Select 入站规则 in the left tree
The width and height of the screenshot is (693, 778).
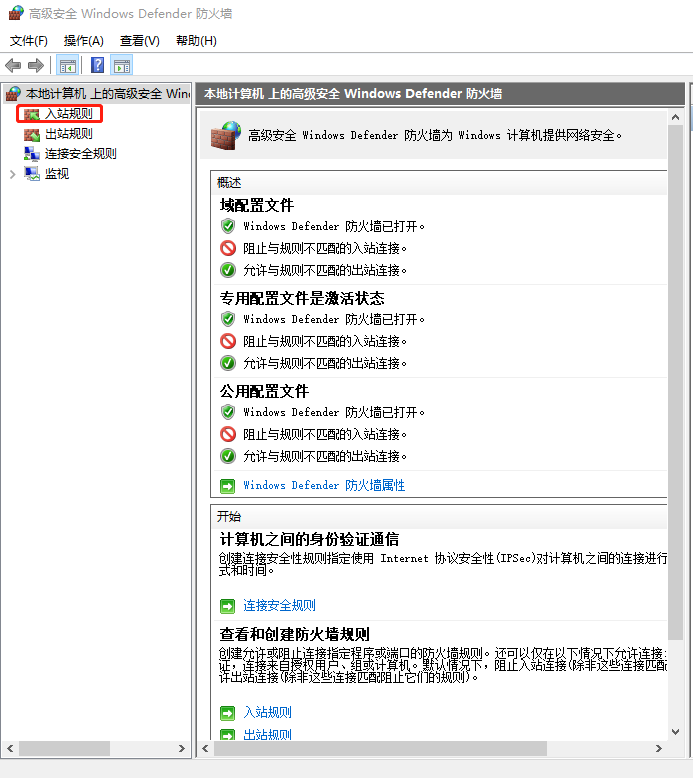[69, 114]
